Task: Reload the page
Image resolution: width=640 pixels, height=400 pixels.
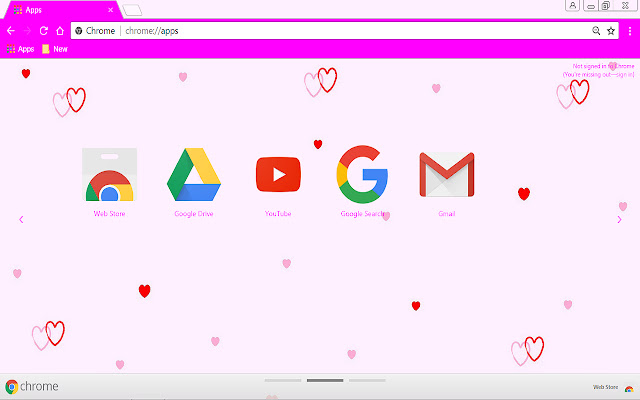Action: [x=44, y=31]
